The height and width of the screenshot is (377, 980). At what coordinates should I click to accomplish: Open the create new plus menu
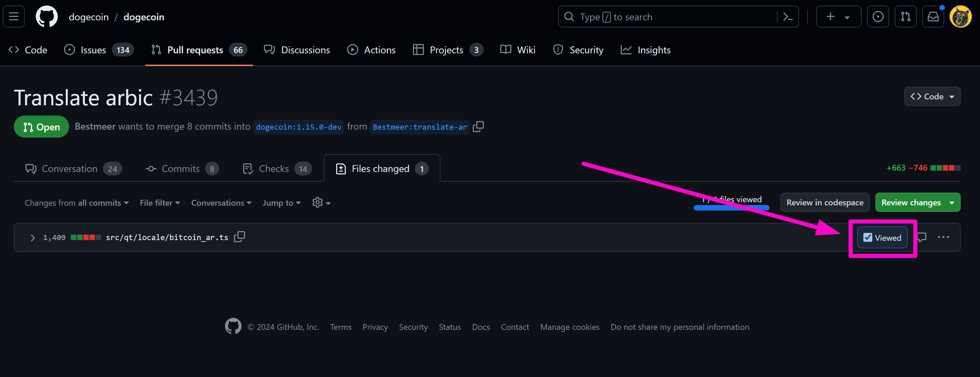tap(838, 17)
